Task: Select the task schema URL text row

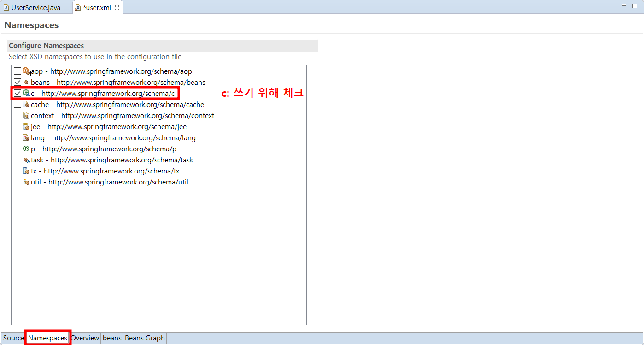Action: point(112,160)
